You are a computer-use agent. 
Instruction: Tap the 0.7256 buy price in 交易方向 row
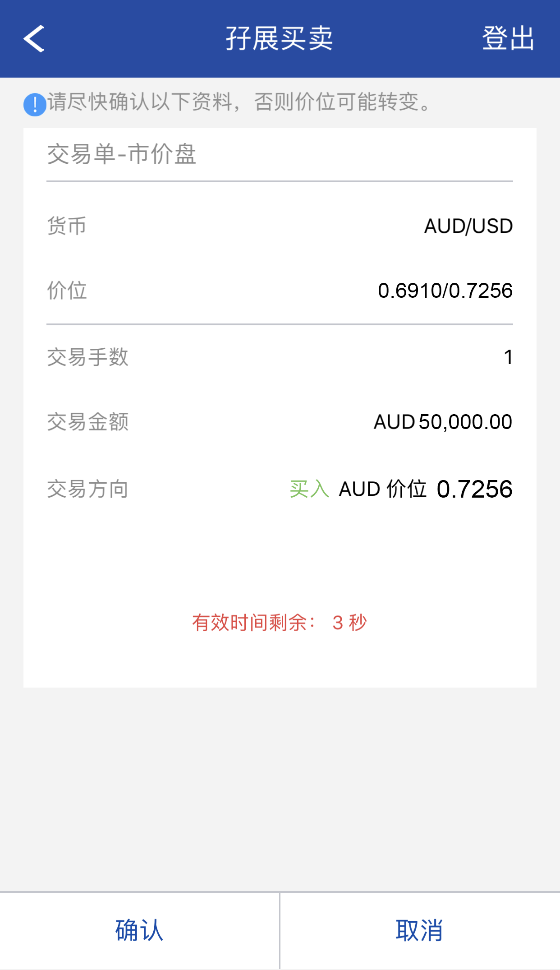[474, 489]
